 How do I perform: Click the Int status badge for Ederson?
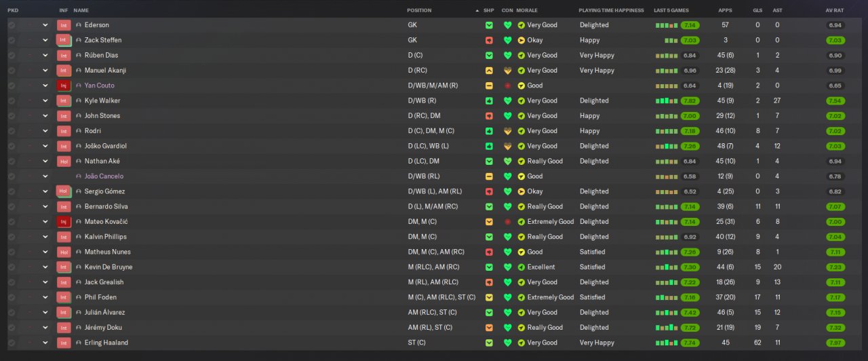coord(64,25)
